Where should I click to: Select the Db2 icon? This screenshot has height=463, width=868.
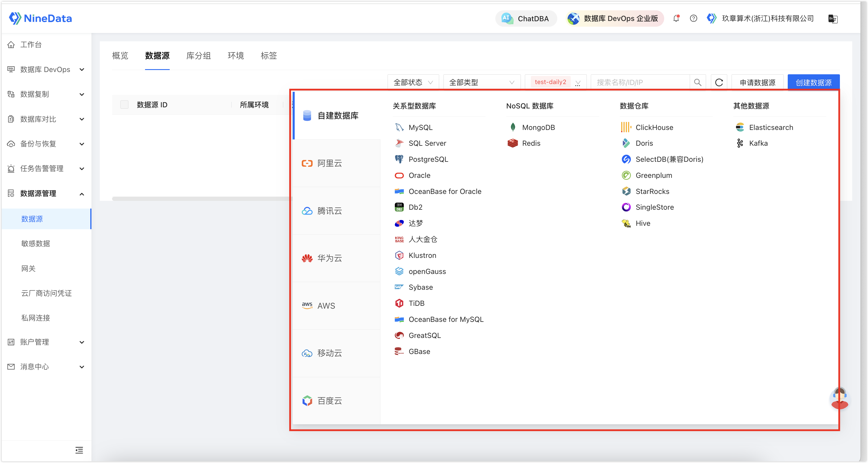(x=399, y=207)
